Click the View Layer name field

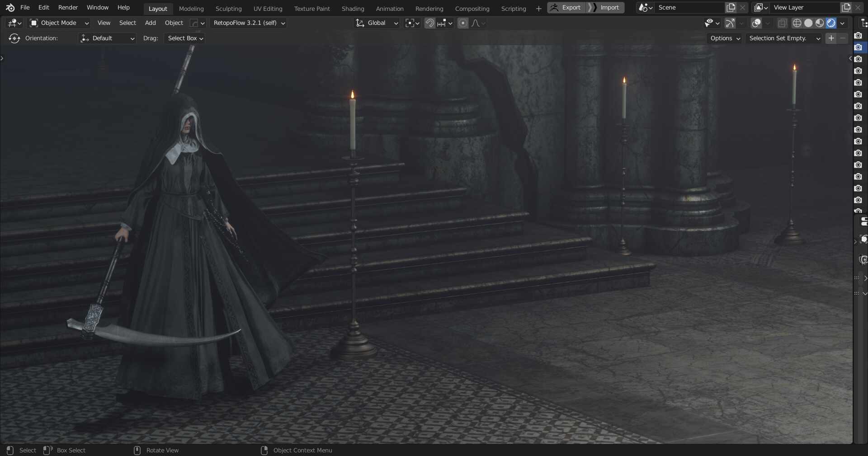(805, 8)
